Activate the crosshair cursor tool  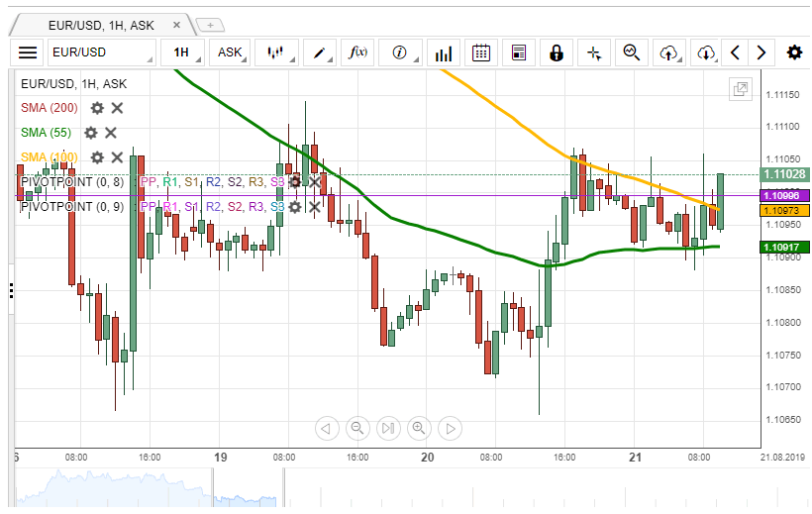(593, 52)
